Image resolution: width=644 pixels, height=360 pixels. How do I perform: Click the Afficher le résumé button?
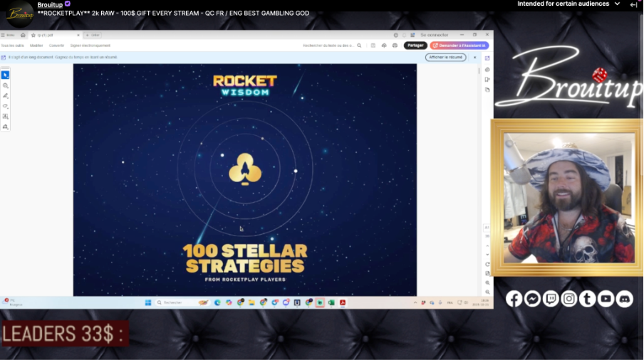tap(446, 57)
